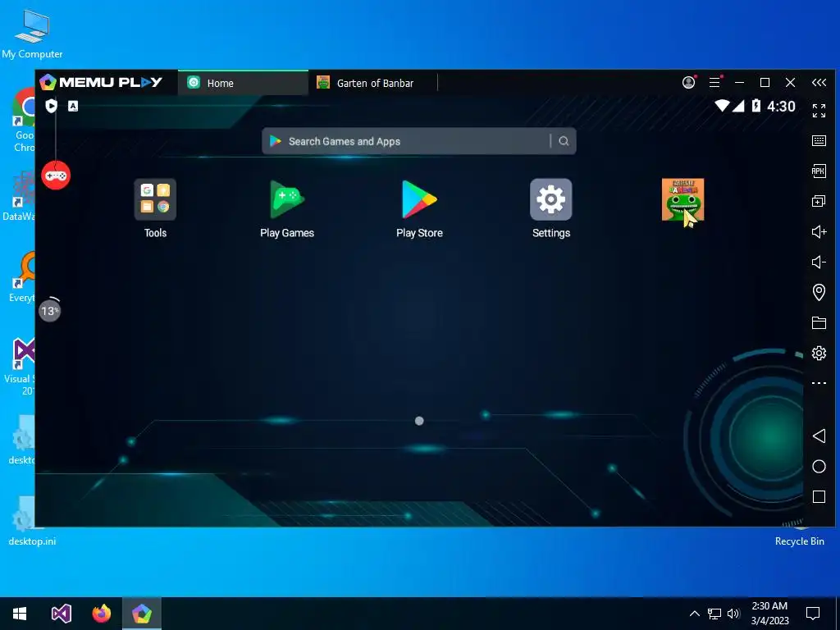Image resolution: width=840 pixels, height=630 pixels.
Task: Click the red gamepad key-mapping button
Action: click(x=56, y=176)
